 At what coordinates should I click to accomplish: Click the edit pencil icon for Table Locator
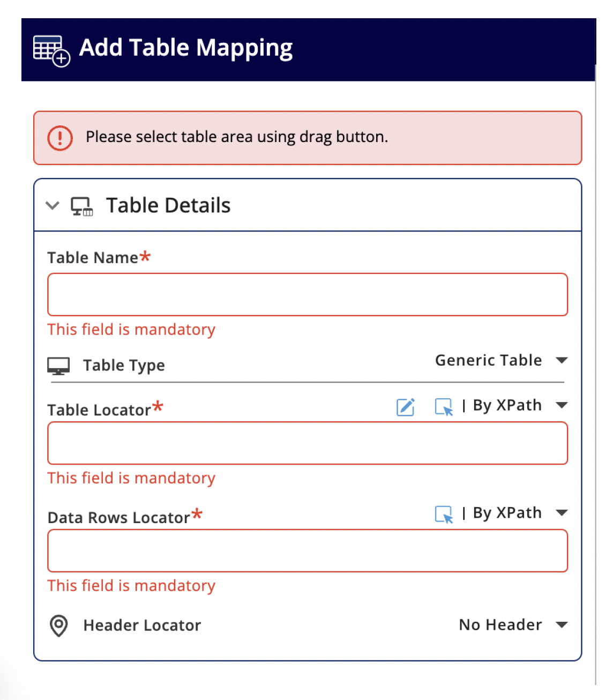[406, 407]
